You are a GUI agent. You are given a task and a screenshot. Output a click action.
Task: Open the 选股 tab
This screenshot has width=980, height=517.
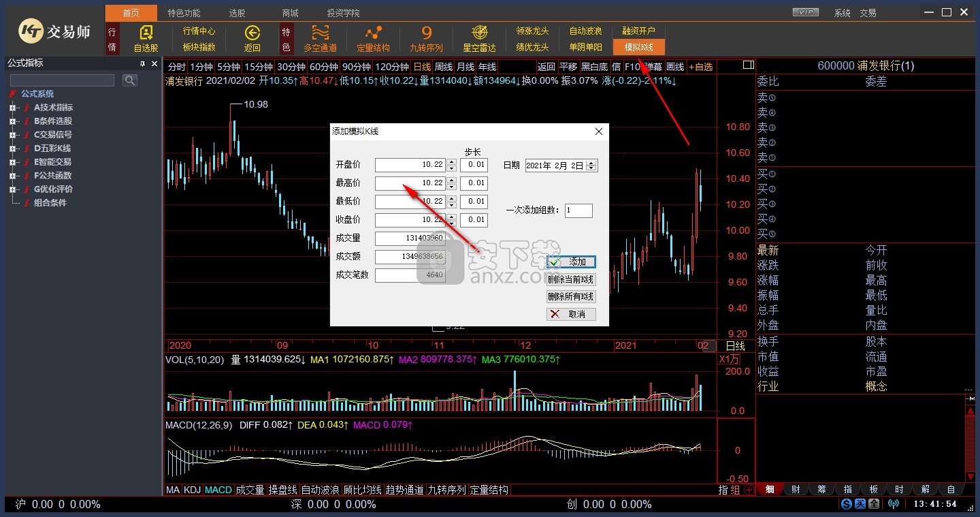[237, 13]
